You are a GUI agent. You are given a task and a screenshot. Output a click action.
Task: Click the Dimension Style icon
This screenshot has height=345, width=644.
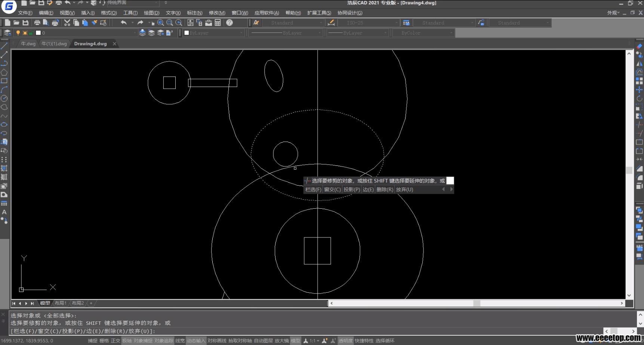tap(331, 23)
